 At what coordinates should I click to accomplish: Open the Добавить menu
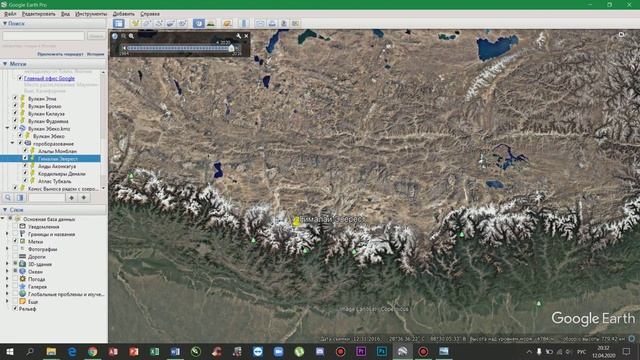click(123, 13)
